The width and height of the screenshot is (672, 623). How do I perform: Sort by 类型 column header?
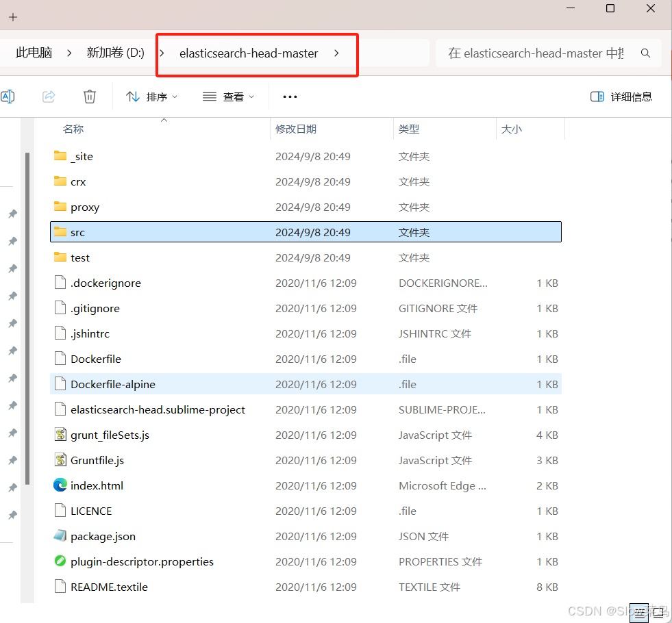(x=409, y=129)
